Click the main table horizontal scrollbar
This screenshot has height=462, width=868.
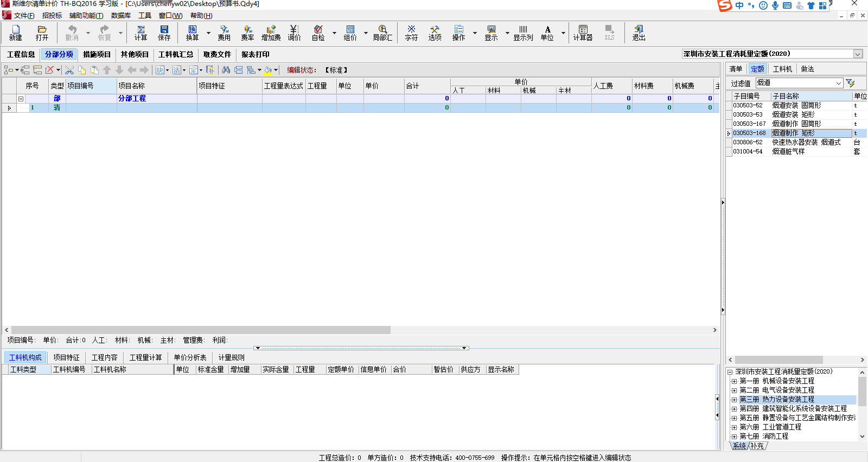pyautogui.click(x=201, y=330)
